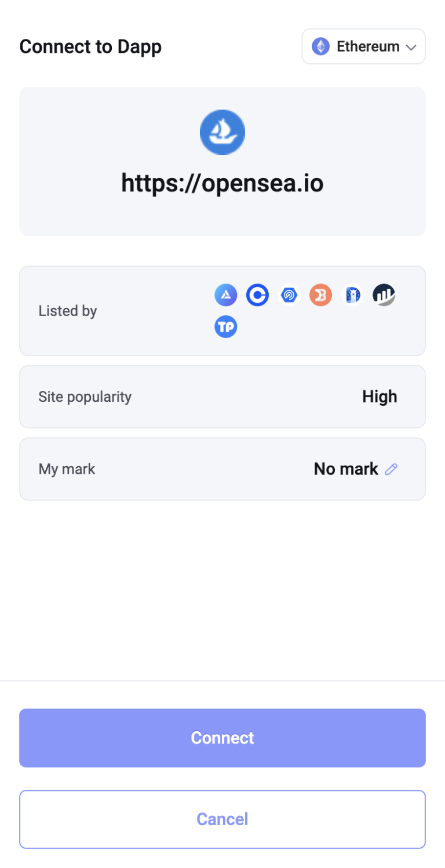Screen dimensions: 445x868
Task: Click the OpenSea sailboat logo
Action: (x=222, y=132)
